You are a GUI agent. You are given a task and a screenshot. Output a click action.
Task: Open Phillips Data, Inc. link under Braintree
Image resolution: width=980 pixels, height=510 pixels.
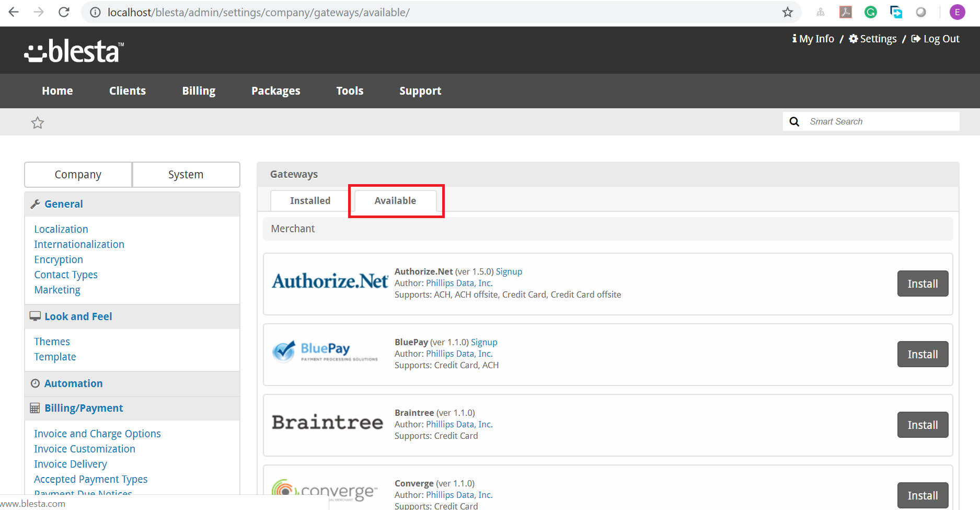(459, 424)
